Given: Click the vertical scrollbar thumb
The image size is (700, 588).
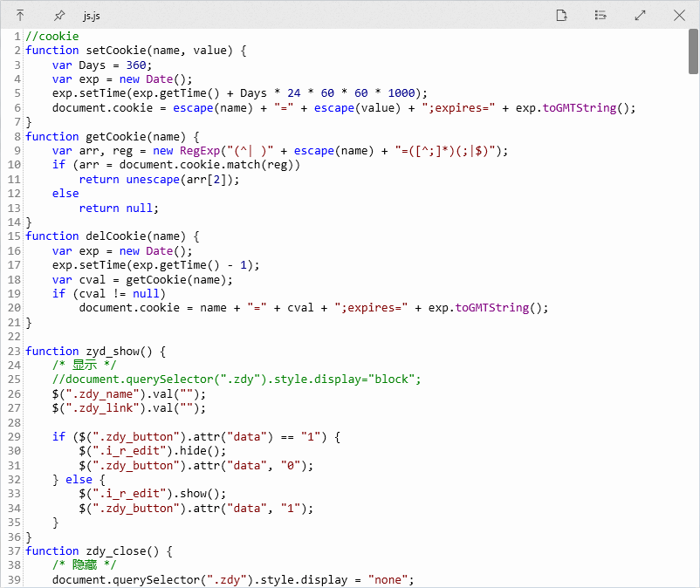Looking at the screenshot, I should (693, 51).
